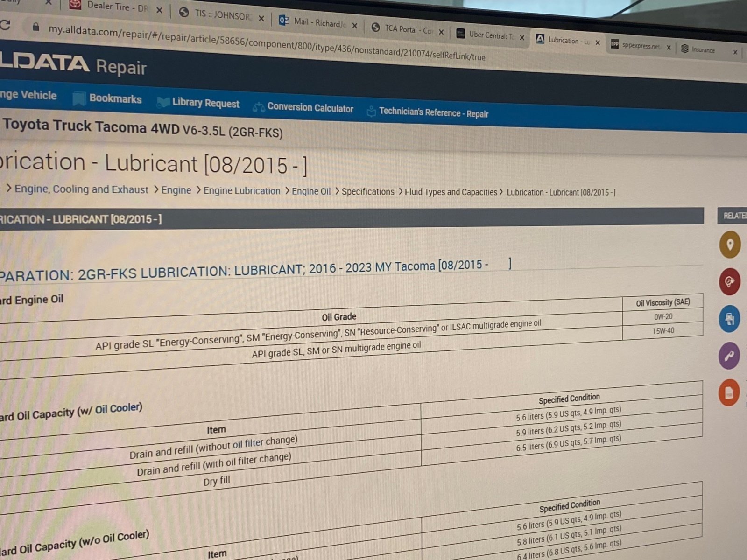Click the Engine Oil breadcrumb
The width and height of the screenshot is (747, 560).
tap(311, 191)
